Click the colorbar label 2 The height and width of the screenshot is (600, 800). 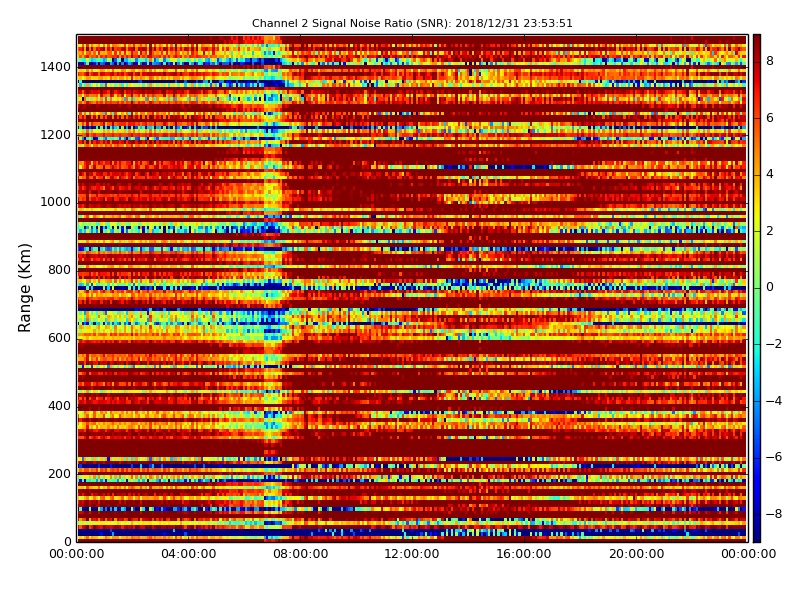[x=770, y=231]
